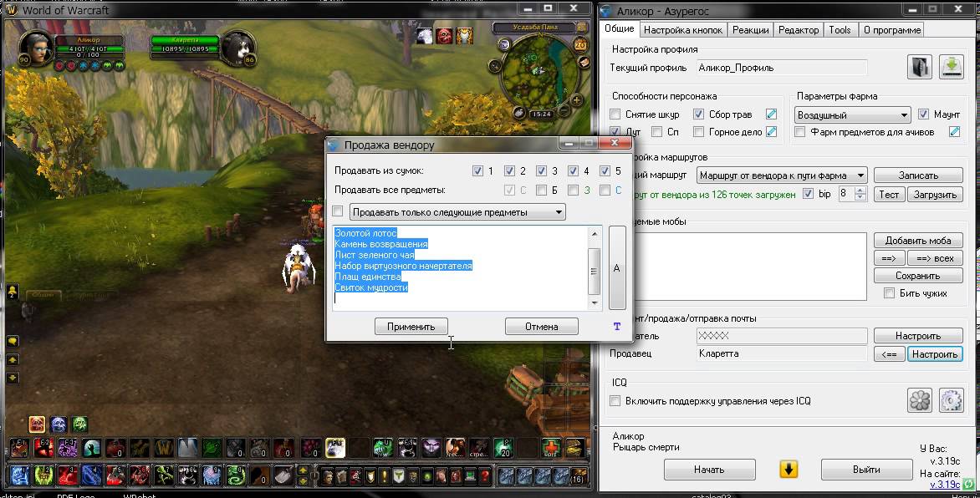The width and height of the screenshot is (980, 498).
Task: Click the ICQ flower icon button
Action: click(x=919, y=400)
